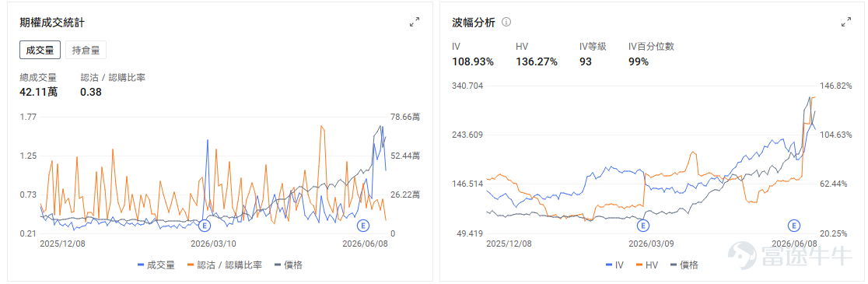Click the put/call ratio value 0.38
The height and width of the screenshot is (284, 868).
tap(91, 92)
